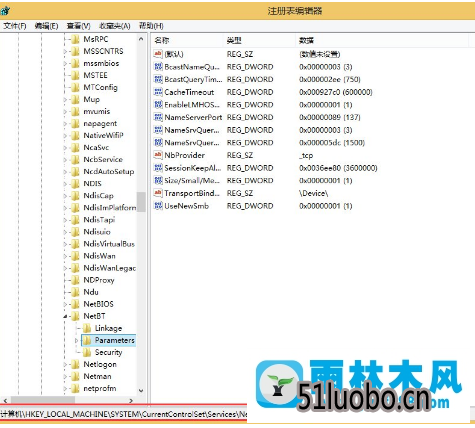Select the NetBIOS folder icon
The image size is (475, 428).
tap(75, 304)
